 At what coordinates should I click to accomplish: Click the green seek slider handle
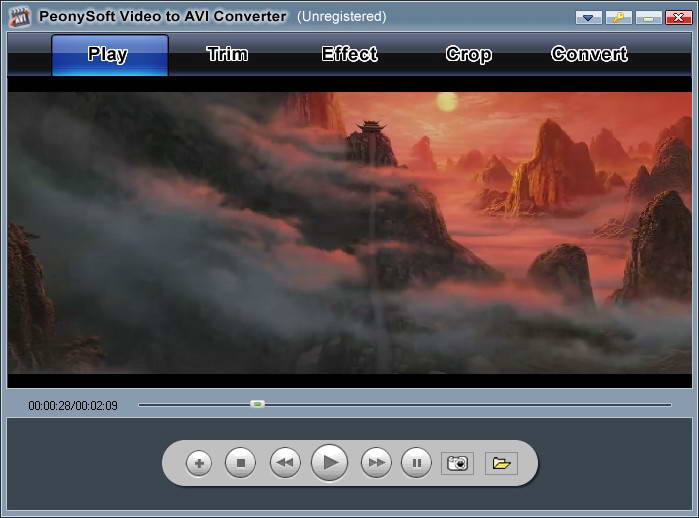(257, 404)
